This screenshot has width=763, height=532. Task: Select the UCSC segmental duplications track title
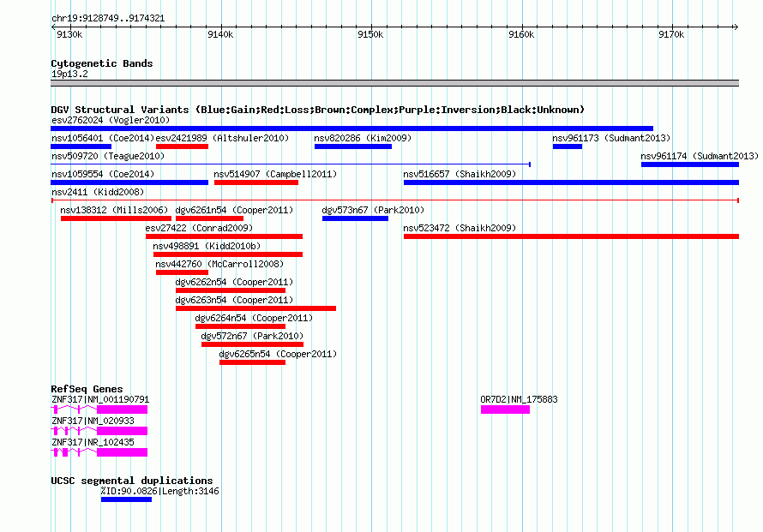coord(132,481)
